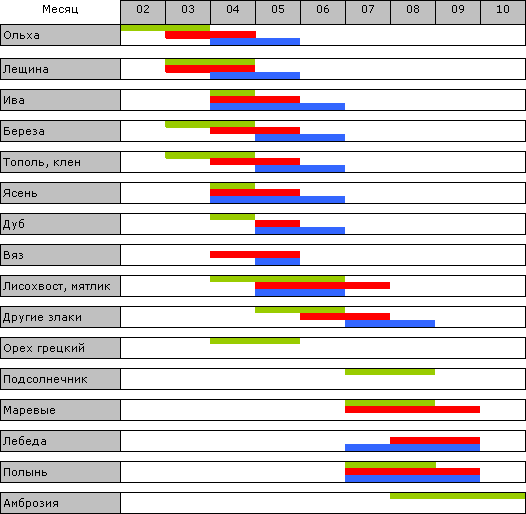Click the Ольха row label

[60, 35]
